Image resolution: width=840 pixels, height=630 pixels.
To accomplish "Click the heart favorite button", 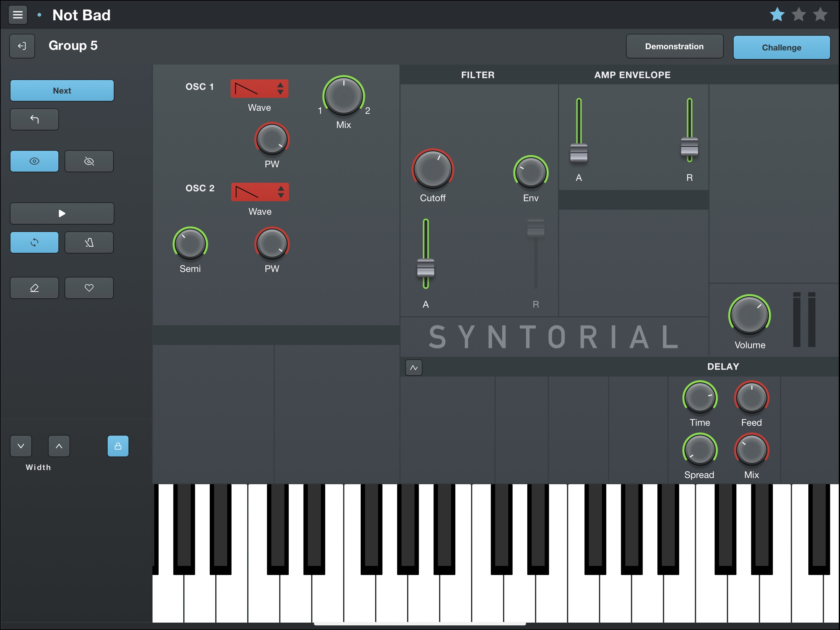I will [x=89, y=288].
